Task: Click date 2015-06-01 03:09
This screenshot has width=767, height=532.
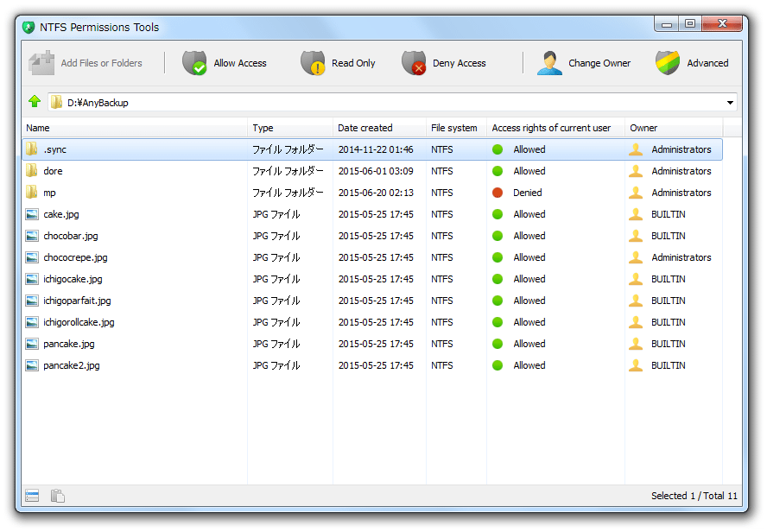Action: click(x=376, y=171)
